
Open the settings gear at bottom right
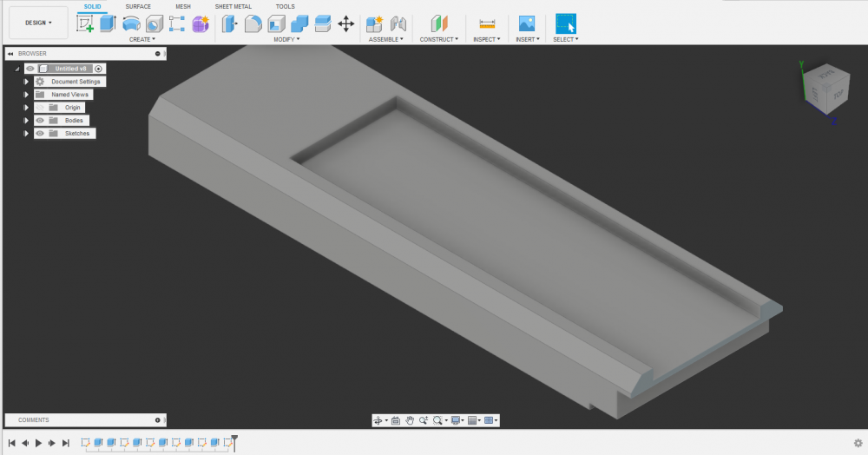pos(858,443)
